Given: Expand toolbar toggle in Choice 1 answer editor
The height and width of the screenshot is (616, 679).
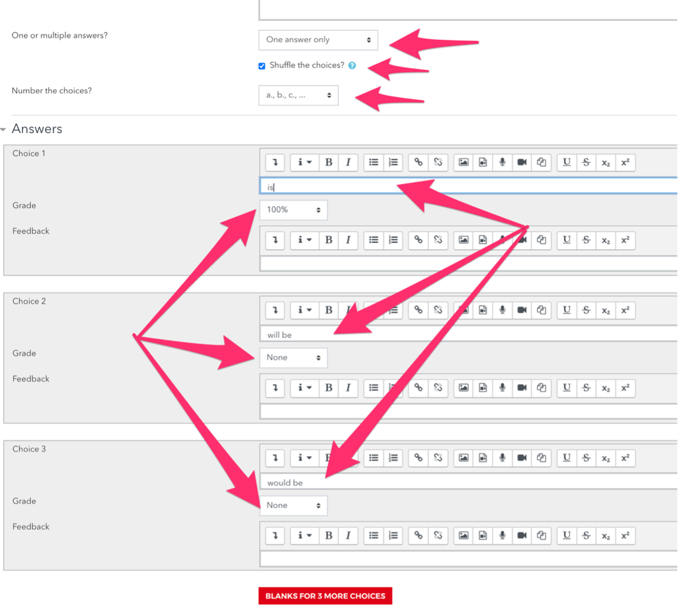Looking at the screenshot, I should click(275, 162).
